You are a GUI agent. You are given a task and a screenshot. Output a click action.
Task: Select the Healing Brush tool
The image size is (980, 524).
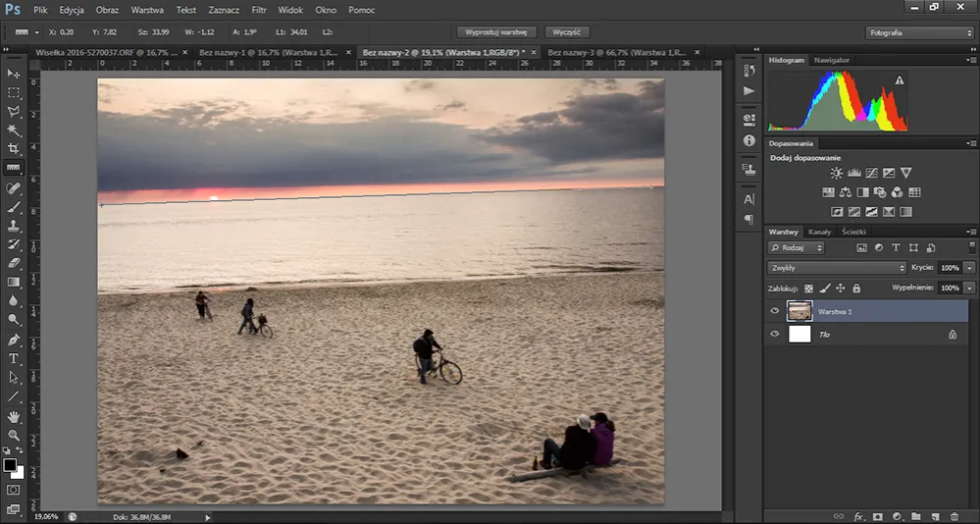coord(13,188)
